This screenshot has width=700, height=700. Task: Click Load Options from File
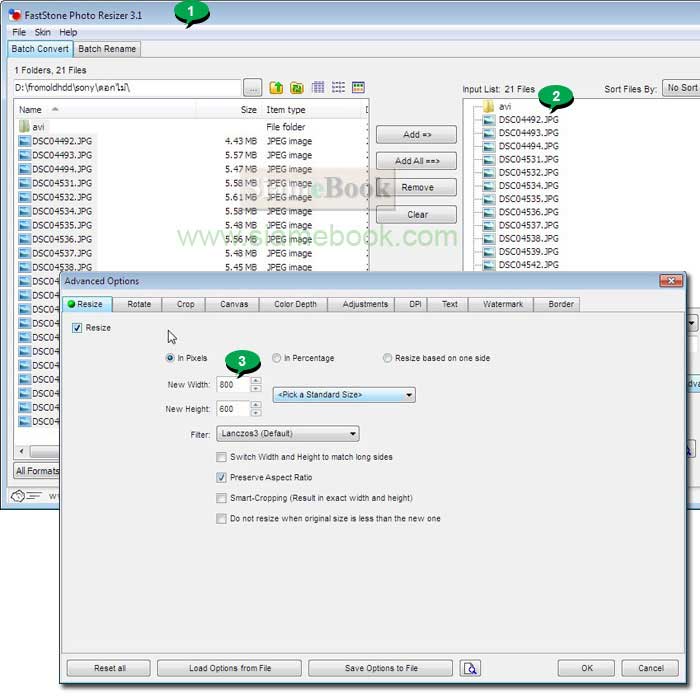tap(229, 668)
